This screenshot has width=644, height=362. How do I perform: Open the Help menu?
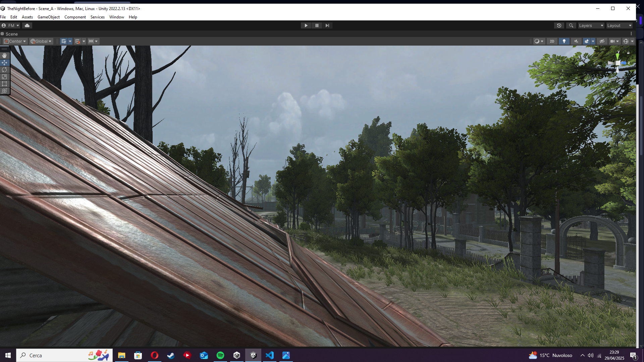click(x=133, y=17)
